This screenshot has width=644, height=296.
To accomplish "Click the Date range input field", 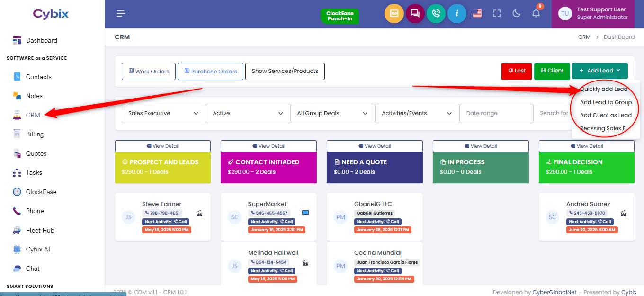I will click(x=496, y=114).
